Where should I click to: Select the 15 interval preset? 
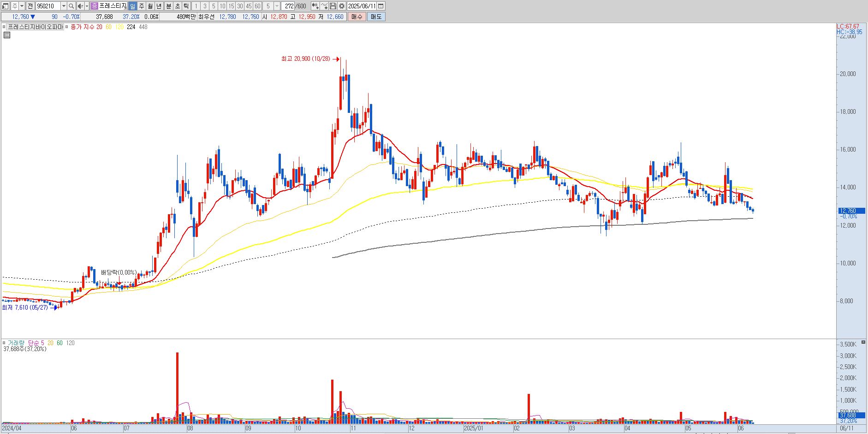pos(231,6)
